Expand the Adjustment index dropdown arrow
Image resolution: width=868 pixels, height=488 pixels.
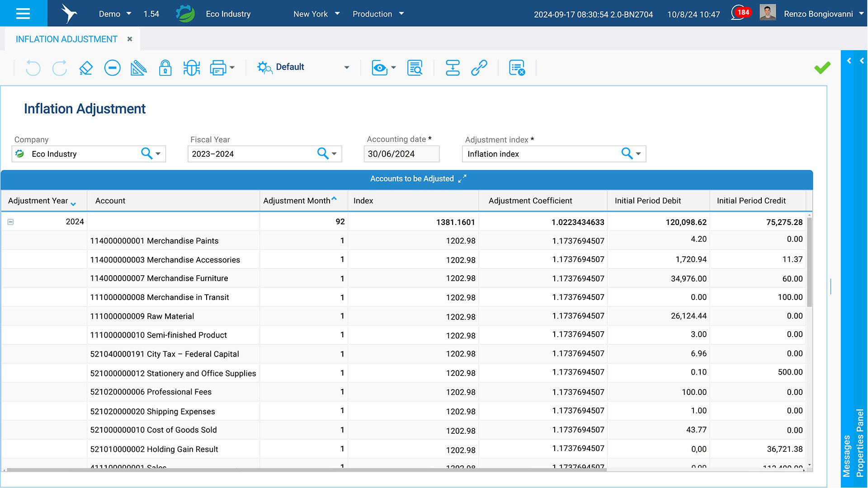pos(638,154)
